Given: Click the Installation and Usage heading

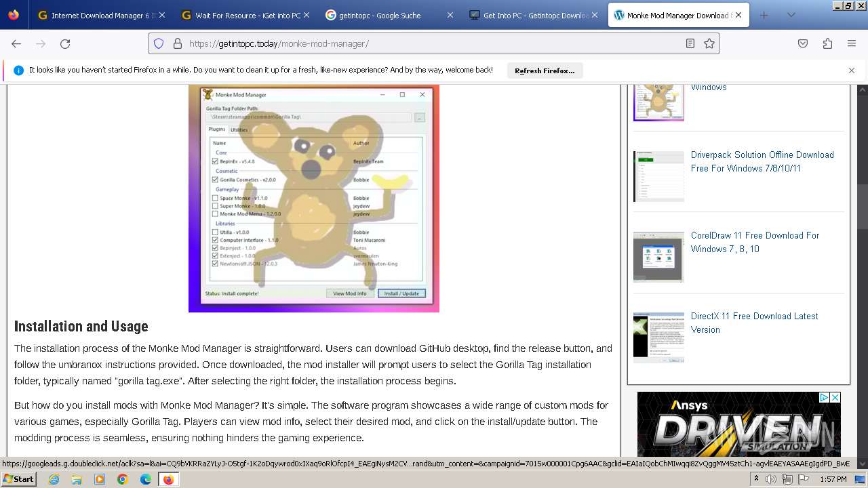Looking at the screenshot, I should (x=81, y=326).
